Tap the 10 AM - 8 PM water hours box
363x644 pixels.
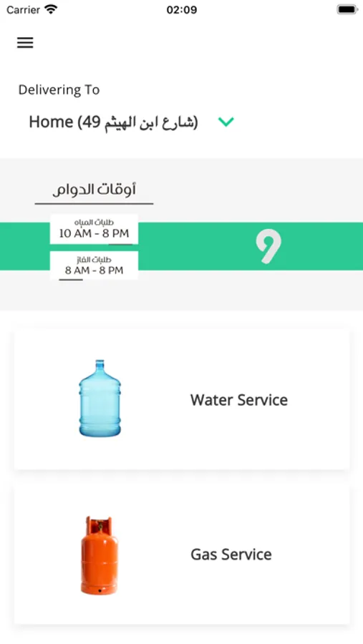tap(94, 229)
